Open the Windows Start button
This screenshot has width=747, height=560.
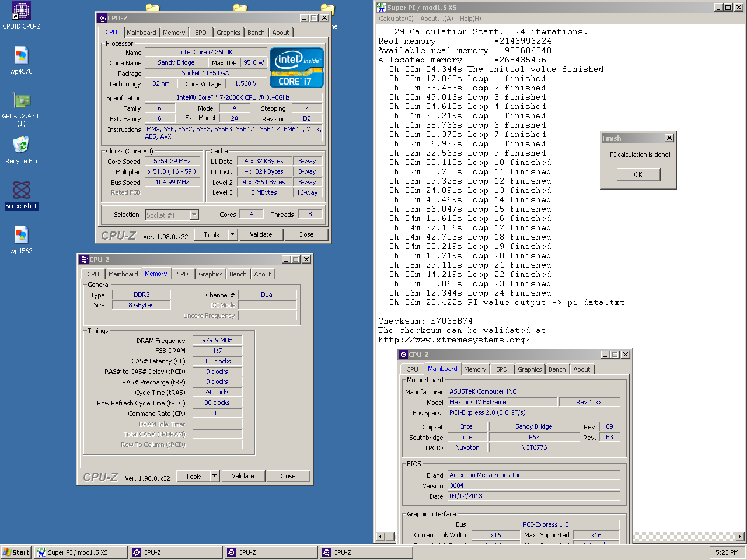pyautogui.click(x=16, y=552)
